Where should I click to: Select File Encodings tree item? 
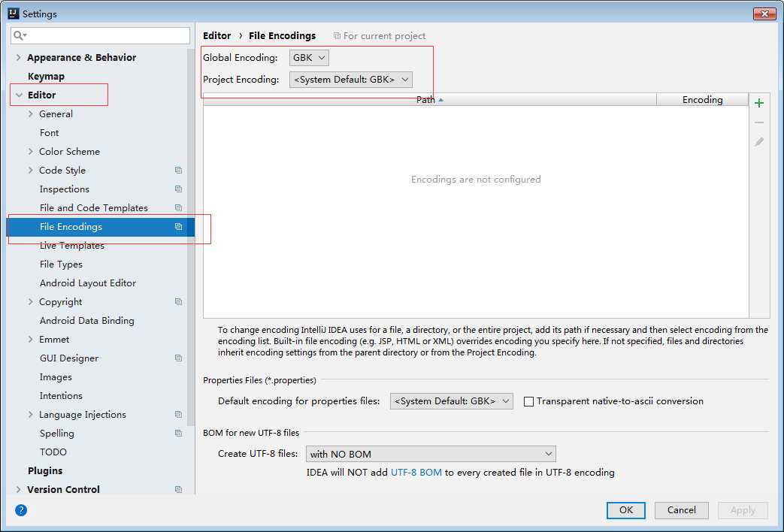coord(100,226)
